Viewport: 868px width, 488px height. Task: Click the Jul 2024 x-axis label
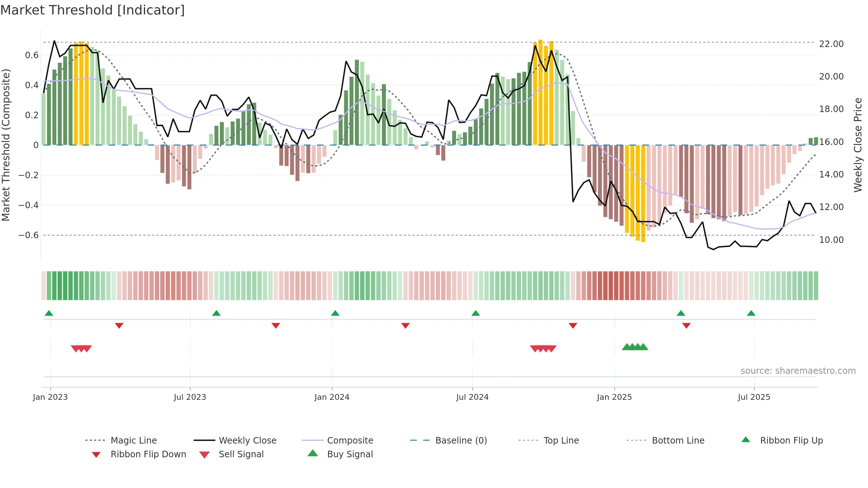(472, 397)
